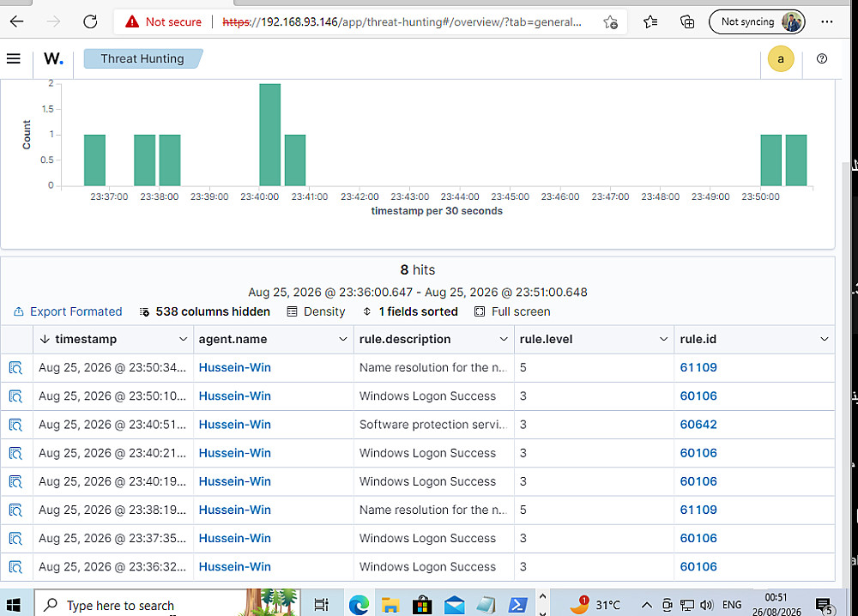Open user avatar menu labeled a
Screen dimensions: 858x616
tap(780, 58)
